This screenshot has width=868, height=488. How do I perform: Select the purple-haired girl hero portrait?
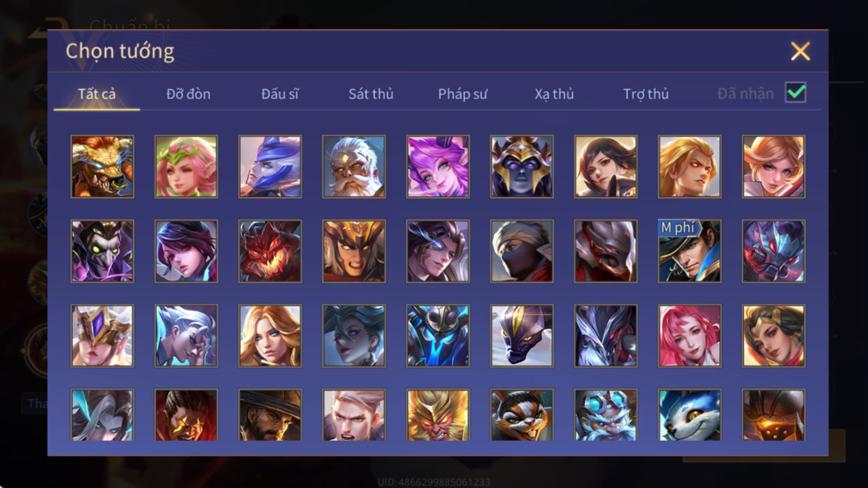[x=438, y=166]
